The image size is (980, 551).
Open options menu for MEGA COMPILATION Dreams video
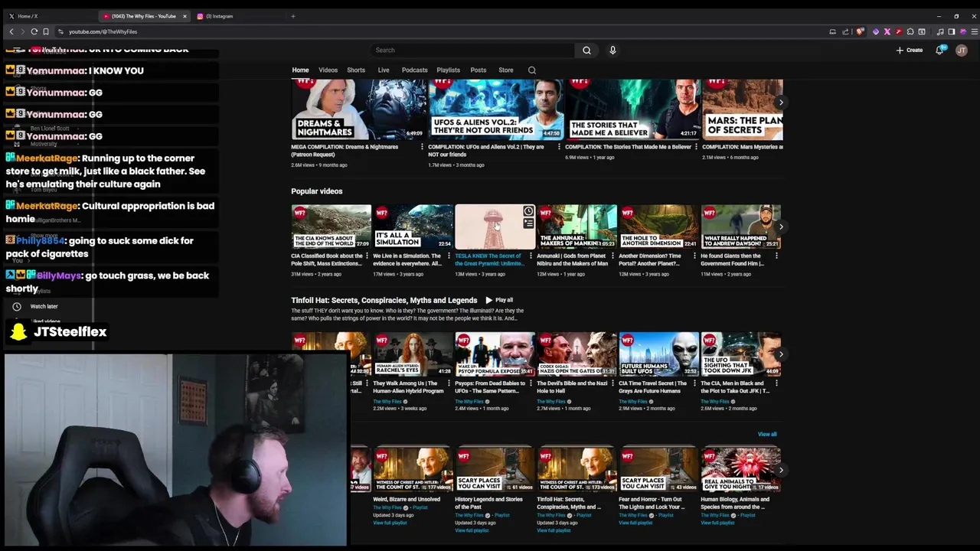[422, 147]
